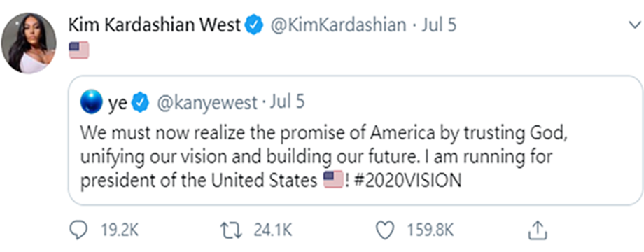Visit the @KimKardashian handle
This screenshot has width=644, height=252.
(338, 26)
